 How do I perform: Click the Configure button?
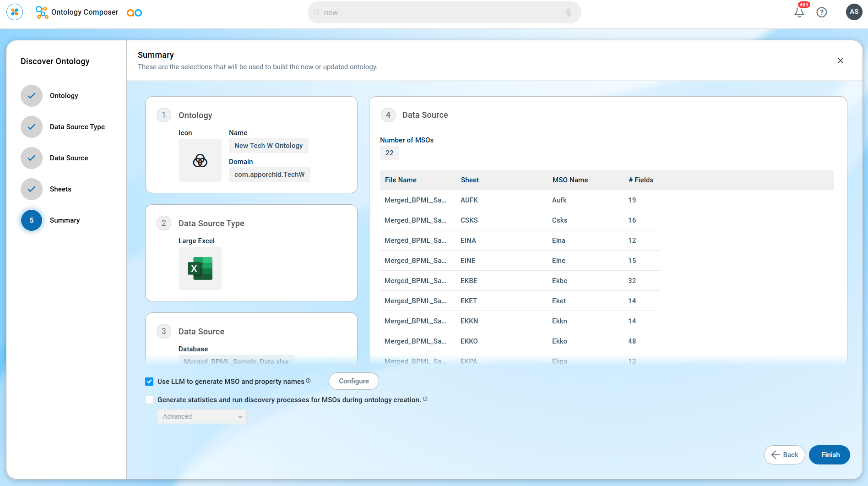(354, 381)
